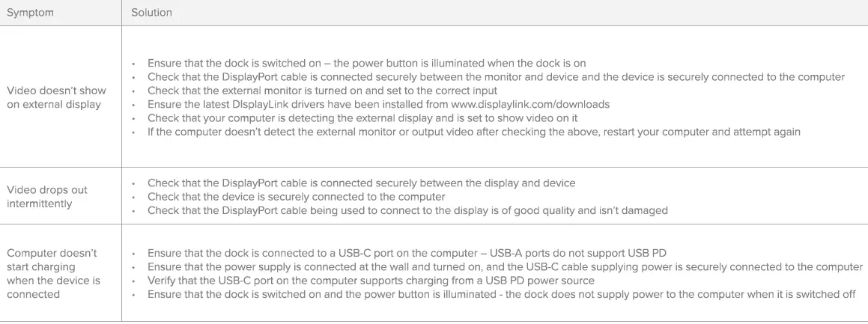Click the DisplayPort cable between monitor and device line
Viewport: 868px width, 324px height.
pos(496,76)
